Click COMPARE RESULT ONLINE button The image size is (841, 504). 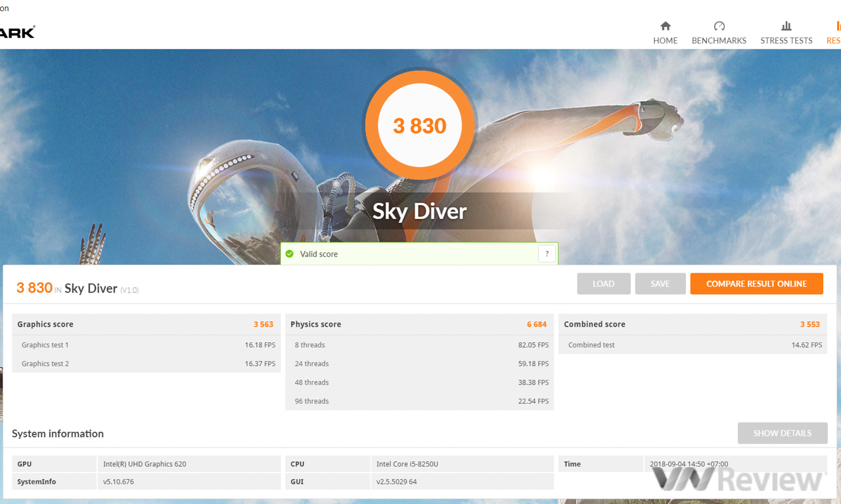click(x=757, y=284)
